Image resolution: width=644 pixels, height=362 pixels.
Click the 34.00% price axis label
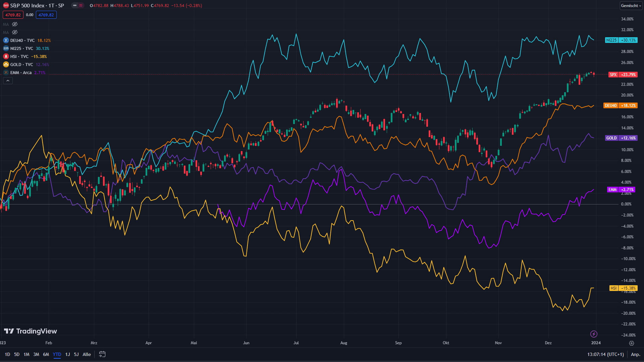[x=627, y=19]
